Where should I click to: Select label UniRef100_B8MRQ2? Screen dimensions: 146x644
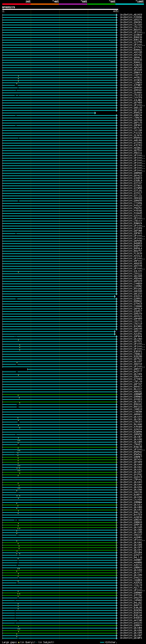[131, 301]
